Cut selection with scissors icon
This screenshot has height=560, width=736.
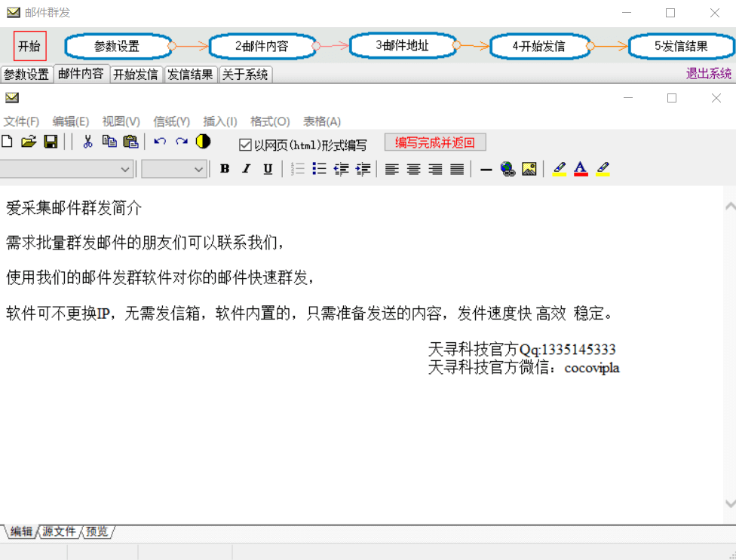87,141
